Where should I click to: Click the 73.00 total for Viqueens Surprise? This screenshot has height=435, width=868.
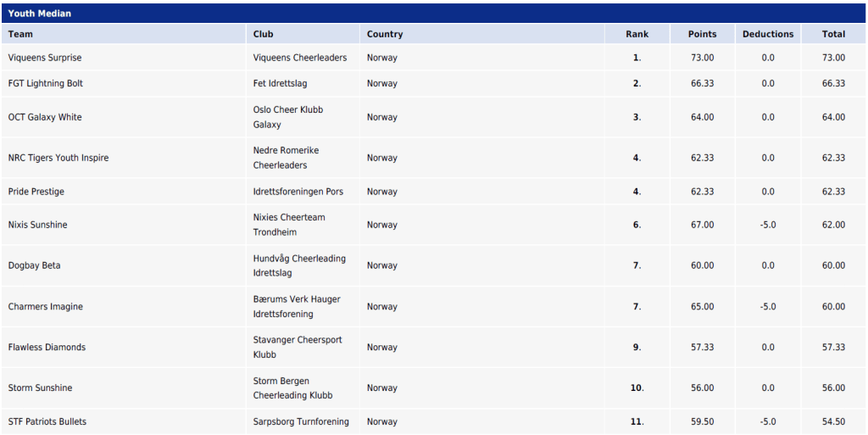[833, 58]
